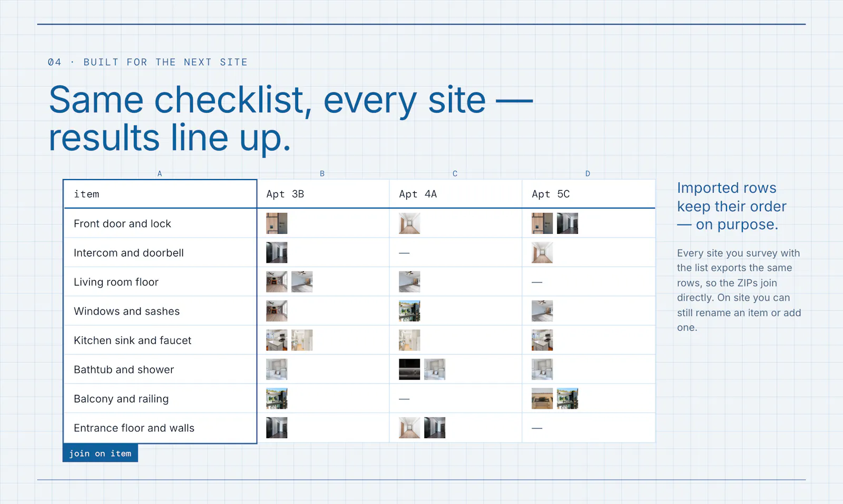This screenshot has width=843, height=504.
Task: Select the 'item' column header cell
Action: 160,194
